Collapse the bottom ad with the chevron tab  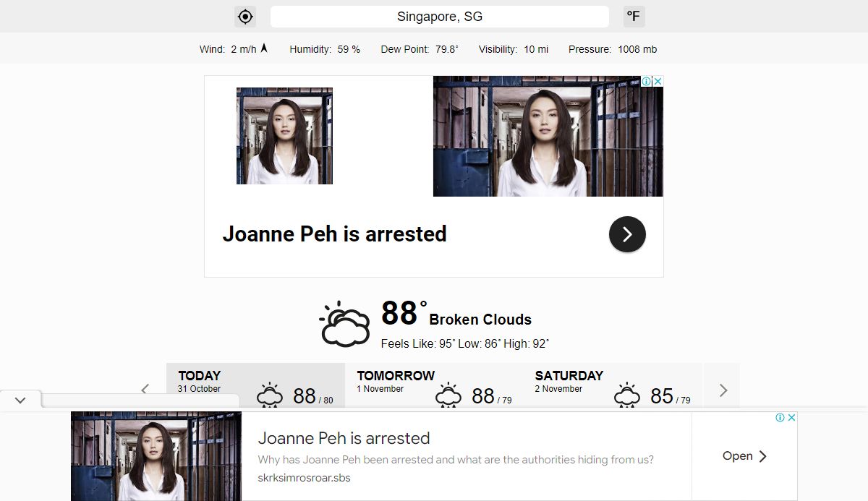click(20, 400)
